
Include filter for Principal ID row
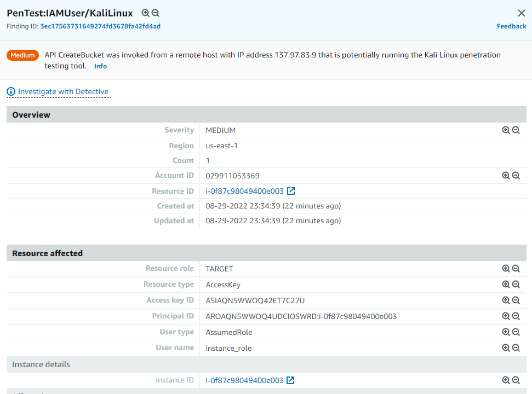[x=506, y=316]
